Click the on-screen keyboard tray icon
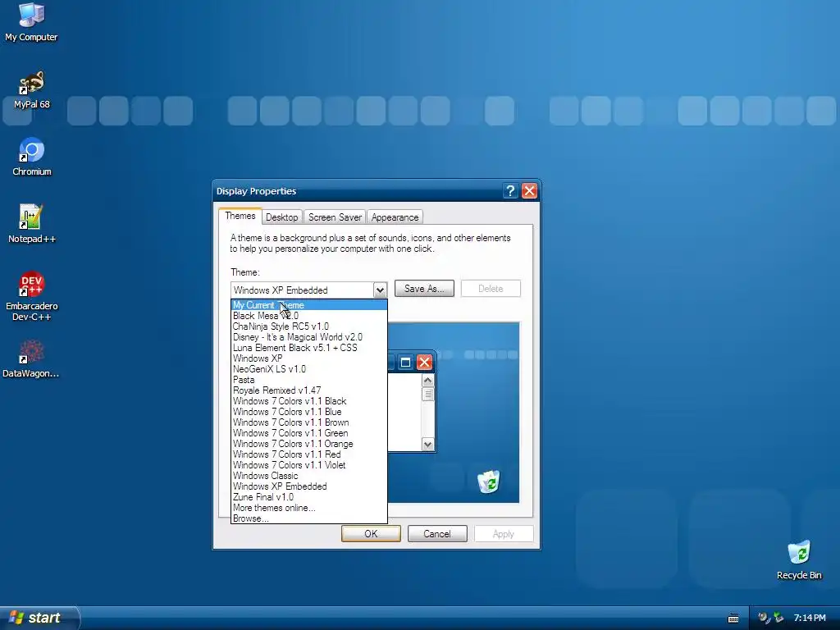 [733, 619]
